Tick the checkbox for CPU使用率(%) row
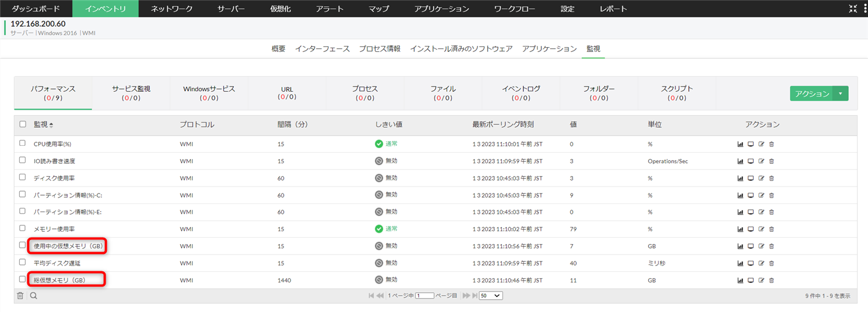Screen dimensions: 868x312 [23, 144]
